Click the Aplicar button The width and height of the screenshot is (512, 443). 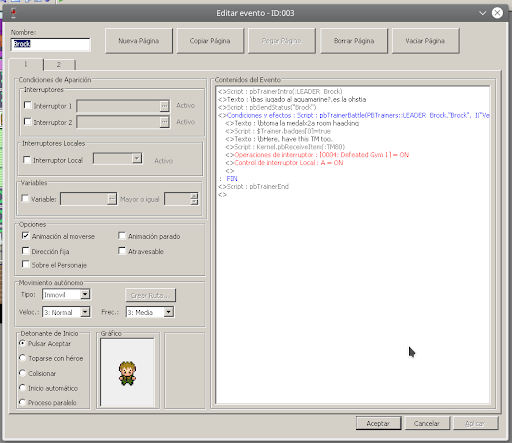[x=476, y=423]
